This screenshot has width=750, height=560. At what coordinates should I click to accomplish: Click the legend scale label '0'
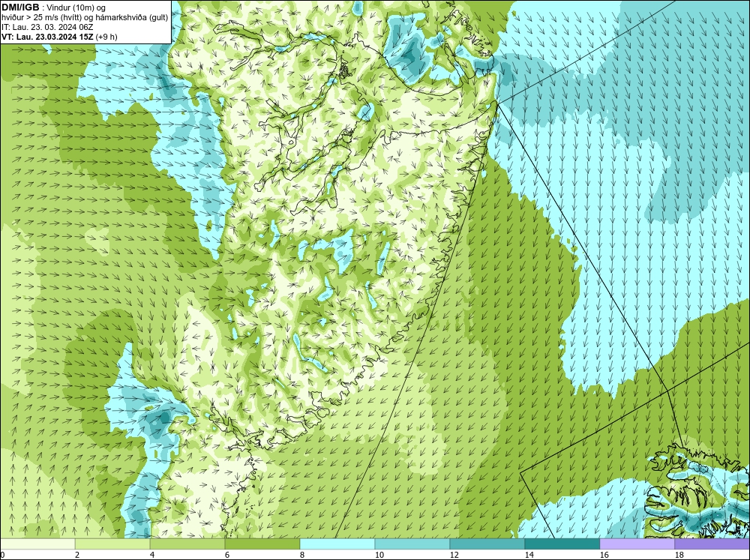[x=3, y=555]
